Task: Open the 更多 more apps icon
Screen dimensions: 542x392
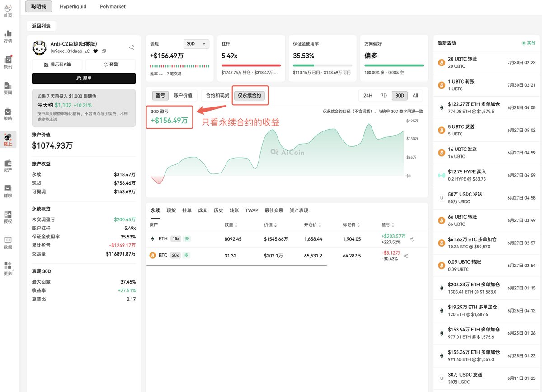Action: click(8, 268)
